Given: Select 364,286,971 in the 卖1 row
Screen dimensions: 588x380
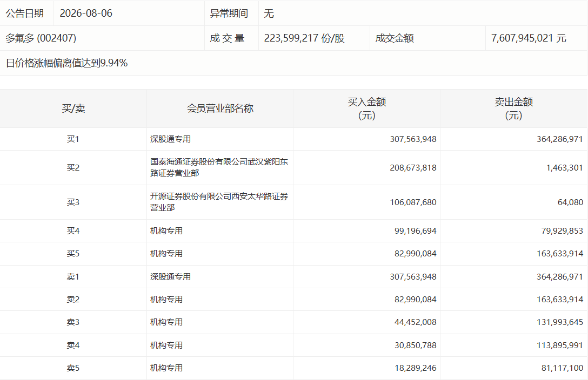Looking at the screenshot, I should 559,277.
